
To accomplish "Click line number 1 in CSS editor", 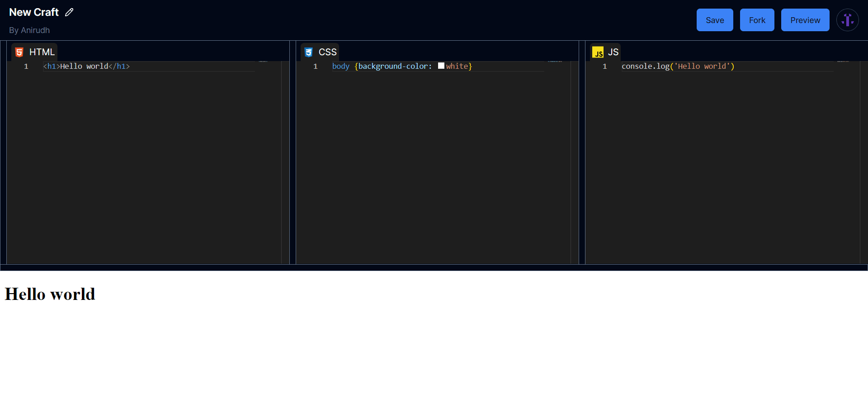I will tap(316, 66).
